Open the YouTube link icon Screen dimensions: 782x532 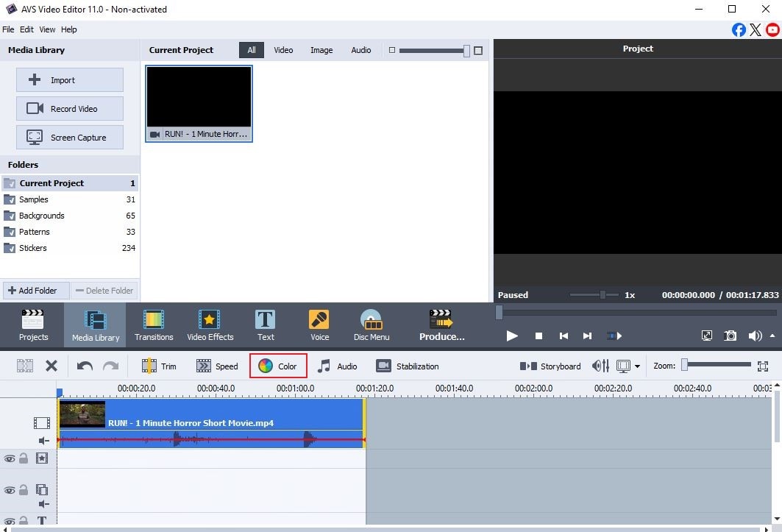coord(772,30)
